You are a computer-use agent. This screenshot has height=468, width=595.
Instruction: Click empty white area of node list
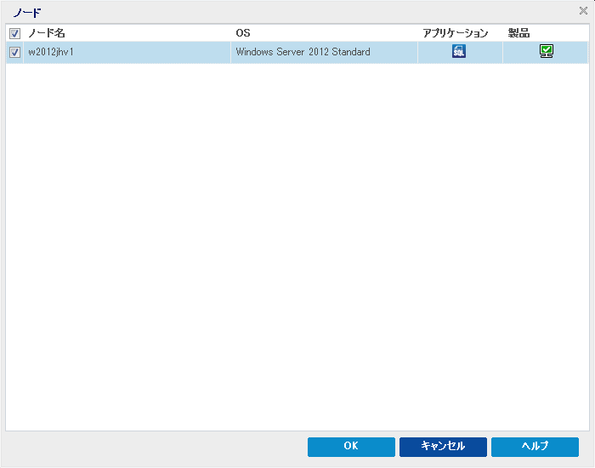[x=297, y=247]
